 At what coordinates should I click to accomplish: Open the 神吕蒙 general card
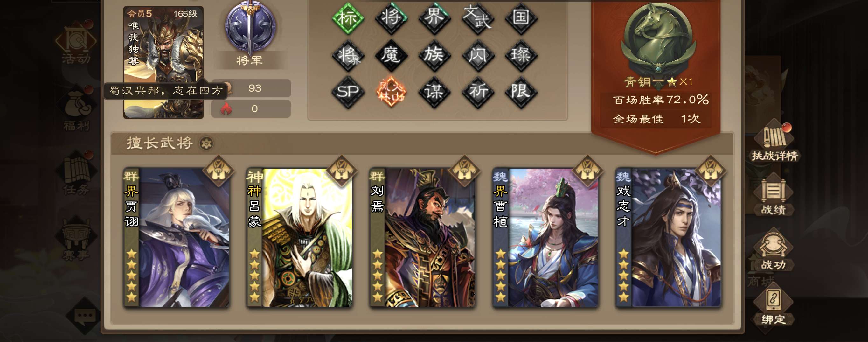click(x=300, y=238)
